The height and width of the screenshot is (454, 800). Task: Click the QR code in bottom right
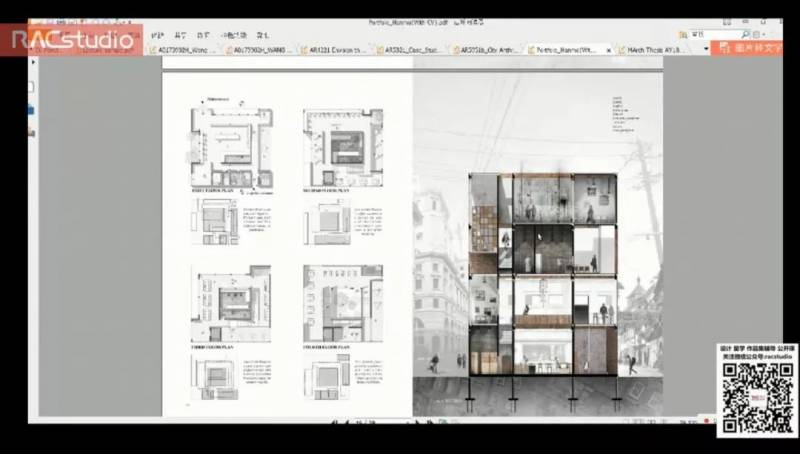pos(757,397)
